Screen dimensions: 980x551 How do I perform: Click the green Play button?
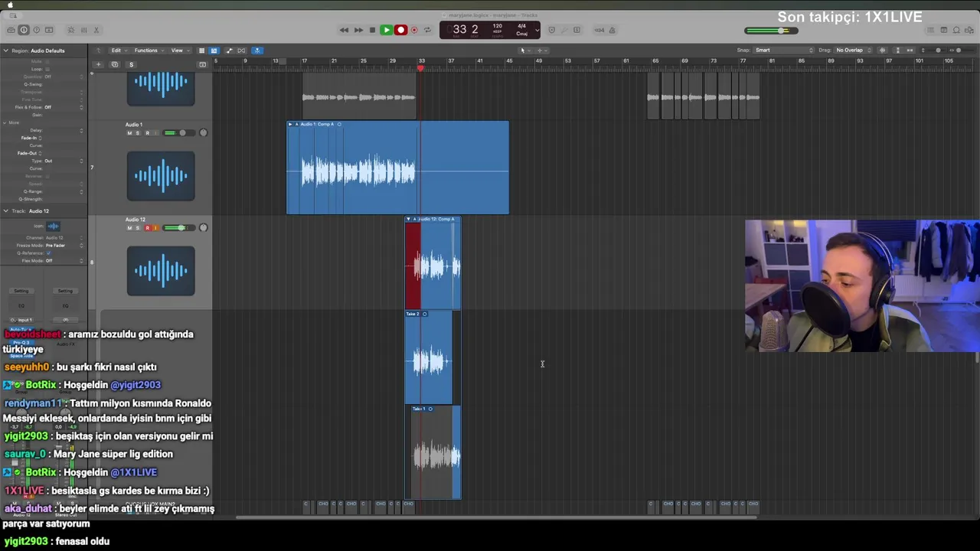386,30
